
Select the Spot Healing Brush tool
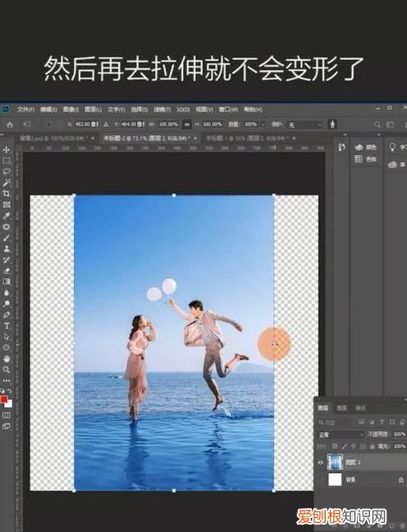coord(7,227)
